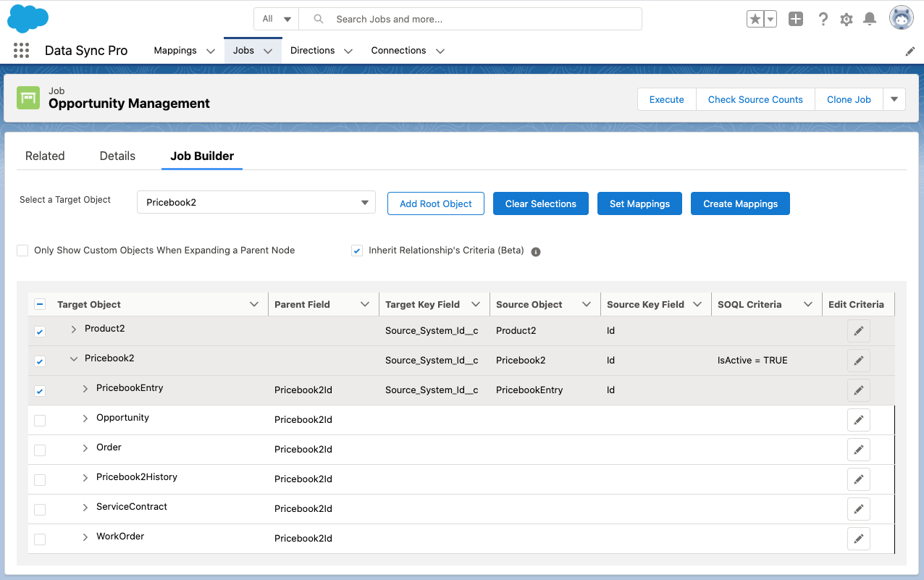This screenshot has width=924, height=580.
Task: Click the Clear Selections button
Action: pyautogui.click(x=541, y=203)
